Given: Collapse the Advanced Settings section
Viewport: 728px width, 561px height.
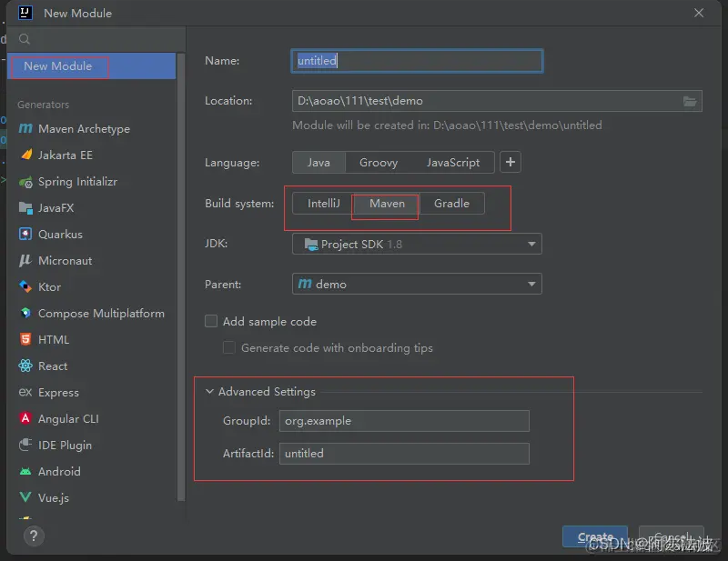Looking at the screenshot, I should click(209, 392).
